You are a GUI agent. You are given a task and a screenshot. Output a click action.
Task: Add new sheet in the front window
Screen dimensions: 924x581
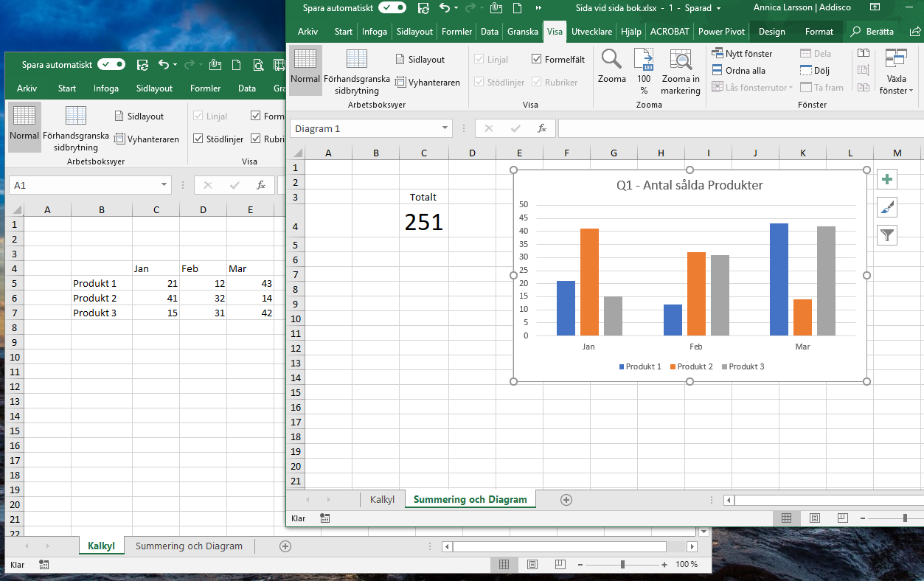pyautogui.click(x=566, y=499)
